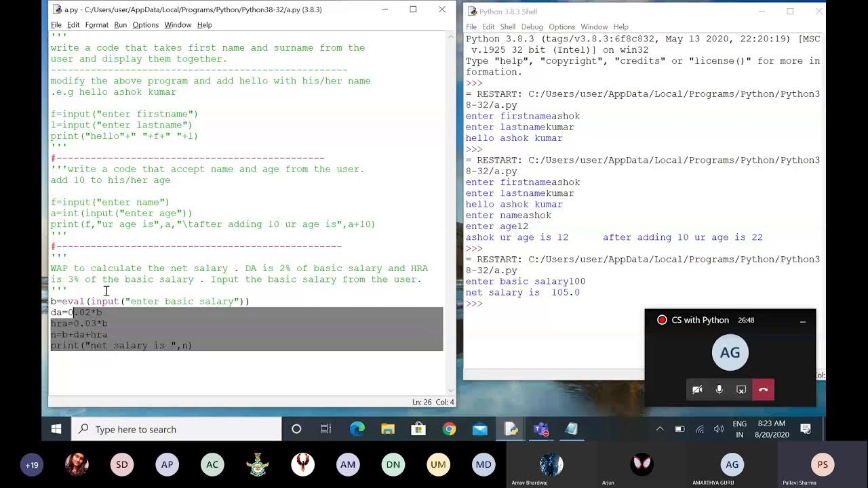
Task: Select the MD participant avatar
Action: tap(484, 465)
